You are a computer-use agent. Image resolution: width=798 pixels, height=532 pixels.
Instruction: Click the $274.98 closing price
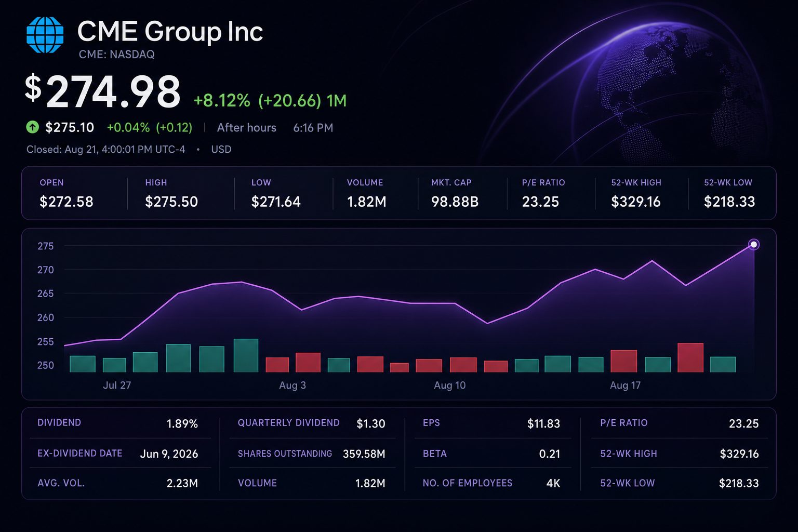pos(103,91)
